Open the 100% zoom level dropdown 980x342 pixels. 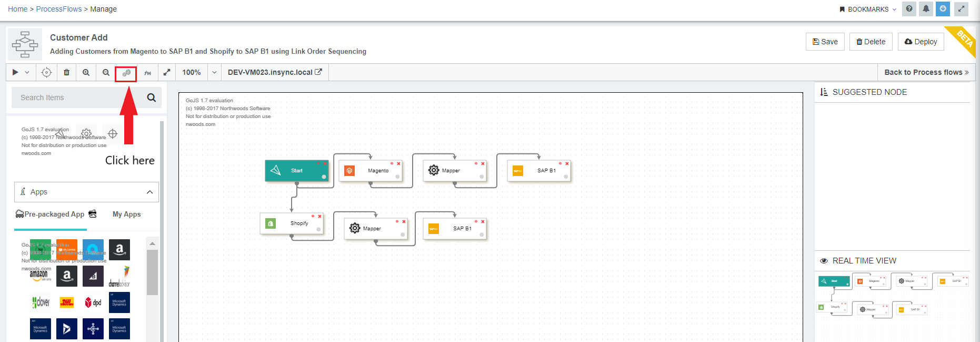(214, 72)
